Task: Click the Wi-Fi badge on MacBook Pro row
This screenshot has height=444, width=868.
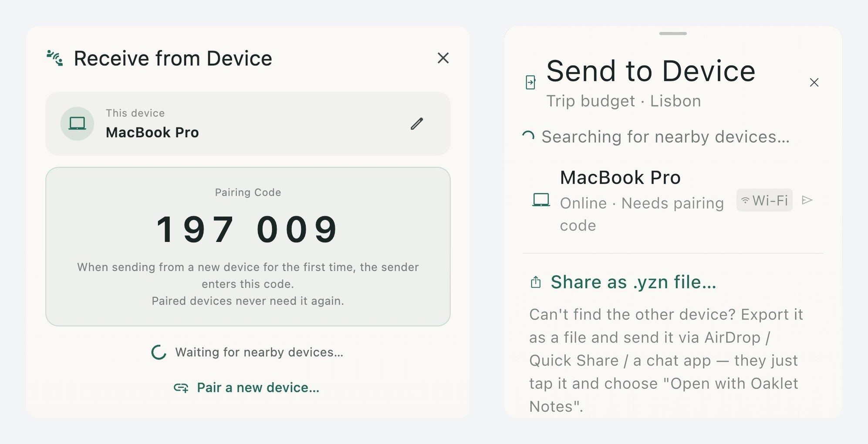Action: coord(764,200)
